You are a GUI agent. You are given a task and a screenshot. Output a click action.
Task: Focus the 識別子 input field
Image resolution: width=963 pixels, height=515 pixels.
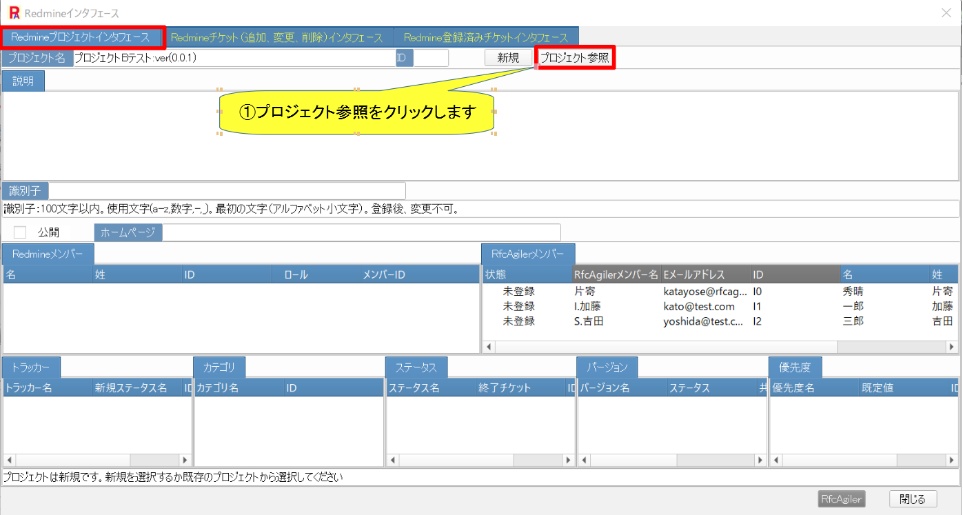[227, 191]
